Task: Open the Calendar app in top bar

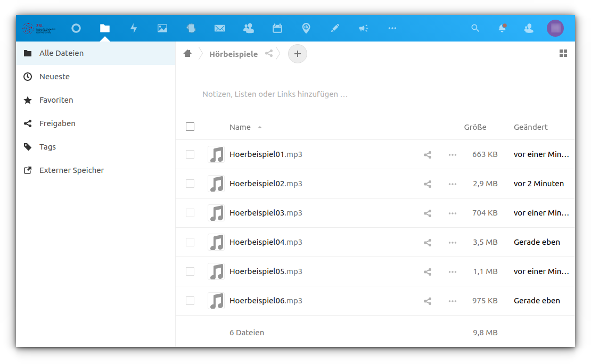Action: tap(277, 28)
